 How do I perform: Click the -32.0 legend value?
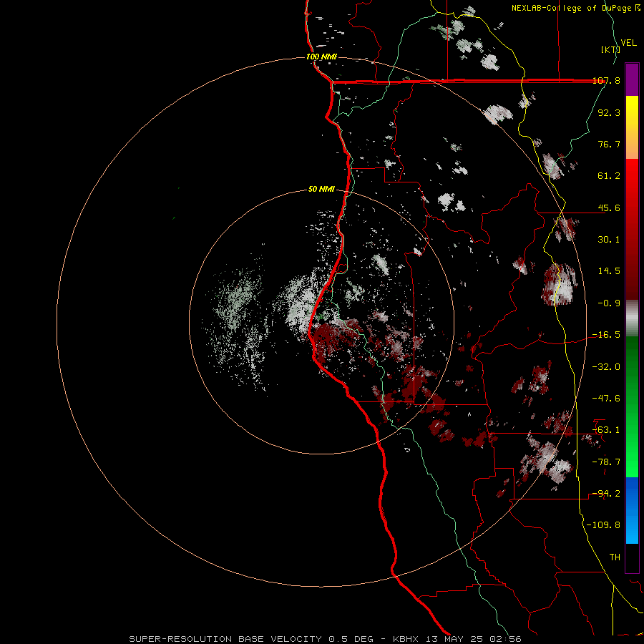tap(606, 367)
